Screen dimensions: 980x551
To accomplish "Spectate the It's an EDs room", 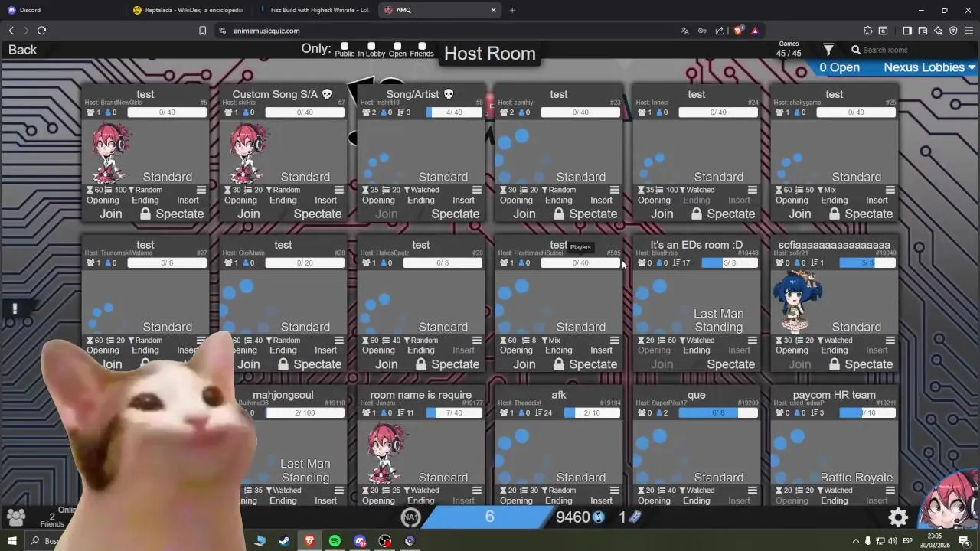I will tap(731, 364).
